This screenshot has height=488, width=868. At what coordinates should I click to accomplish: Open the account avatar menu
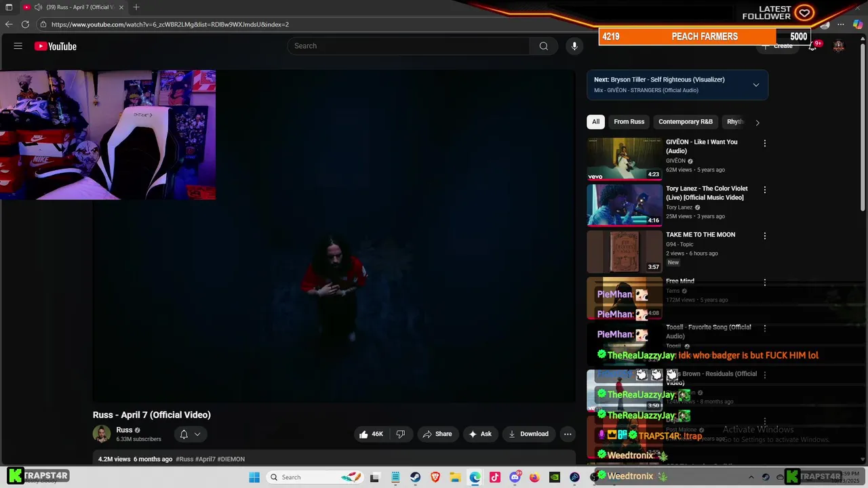coord(839,46)
